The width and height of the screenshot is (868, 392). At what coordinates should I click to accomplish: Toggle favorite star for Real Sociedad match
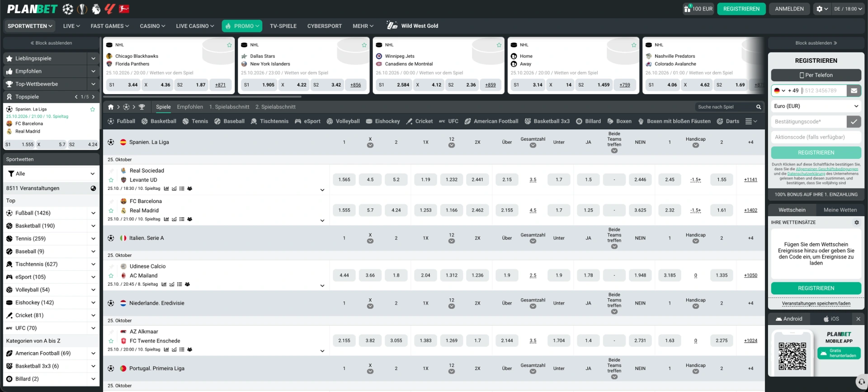(111, 180)
